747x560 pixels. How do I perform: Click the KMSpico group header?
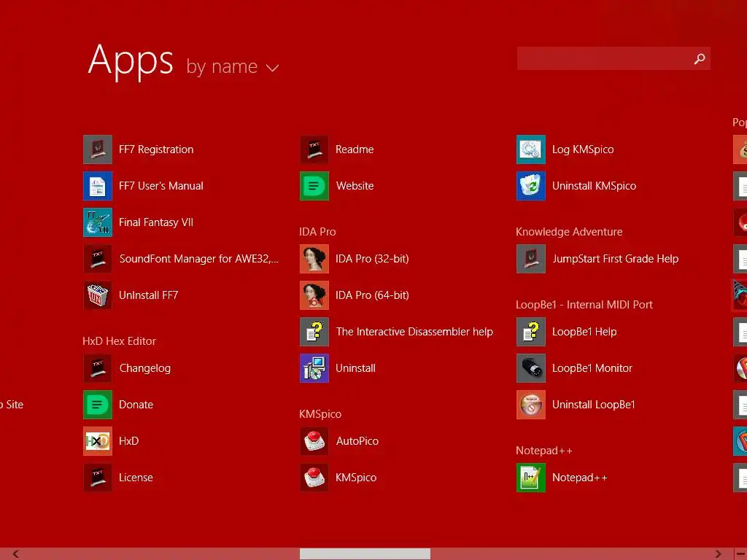pyautogui.click(x=320, y=414)
